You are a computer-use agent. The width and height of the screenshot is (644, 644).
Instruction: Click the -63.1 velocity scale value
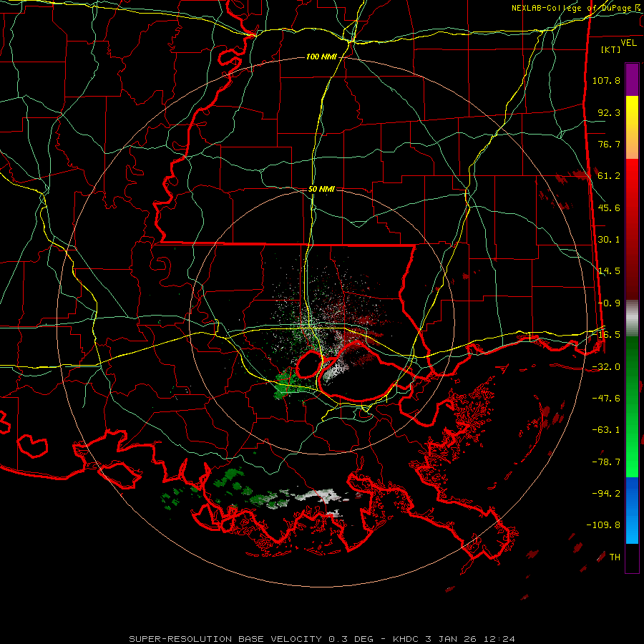(606, 430)
